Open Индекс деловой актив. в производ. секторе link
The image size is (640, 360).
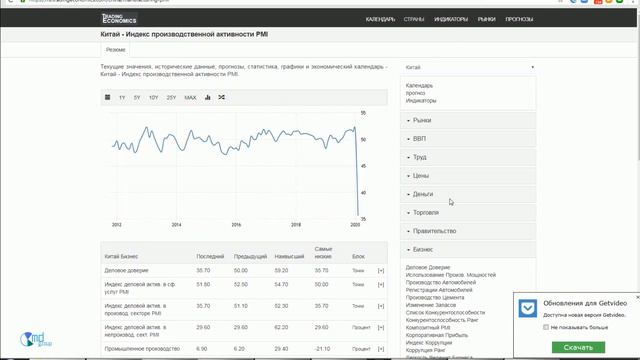[x=135, y=309]
